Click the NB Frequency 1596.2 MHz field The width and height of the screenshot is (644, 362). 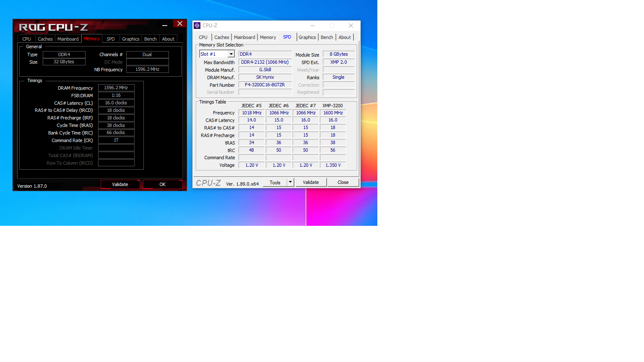click(x=147, y=69)
